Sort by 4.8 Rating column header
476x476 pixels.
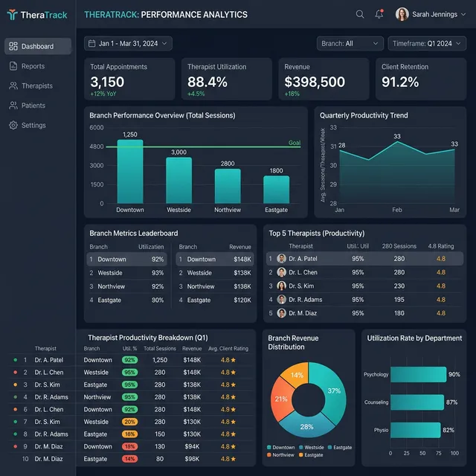click(441, 246)
